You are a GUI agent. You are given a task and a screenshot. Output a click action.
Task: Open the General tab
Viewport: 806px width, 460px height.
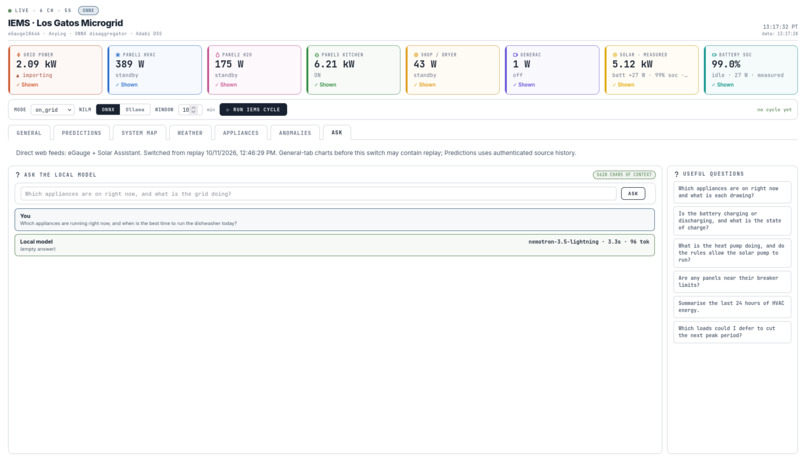click(29, 133)
